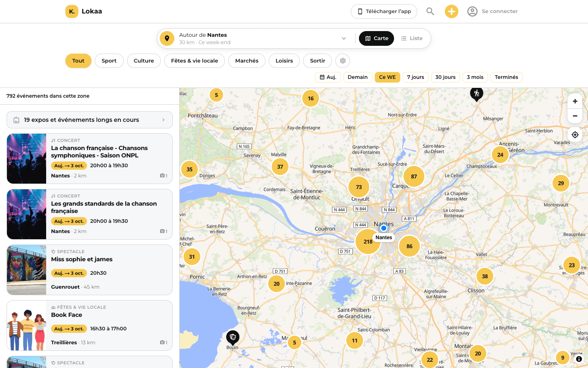Screen dimensions: 588x368
Task: Select the Demain date filter
Action: tap(358, 77)
